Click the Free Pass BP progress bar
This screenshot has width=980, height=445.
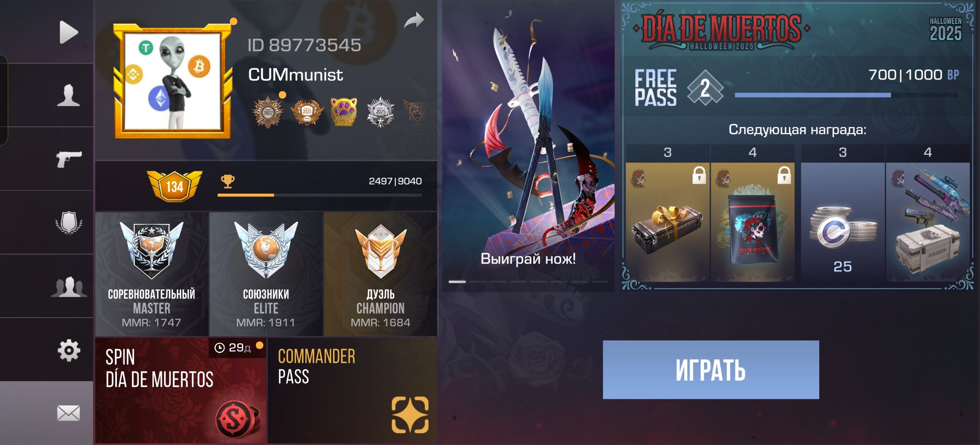click(846, 95)
